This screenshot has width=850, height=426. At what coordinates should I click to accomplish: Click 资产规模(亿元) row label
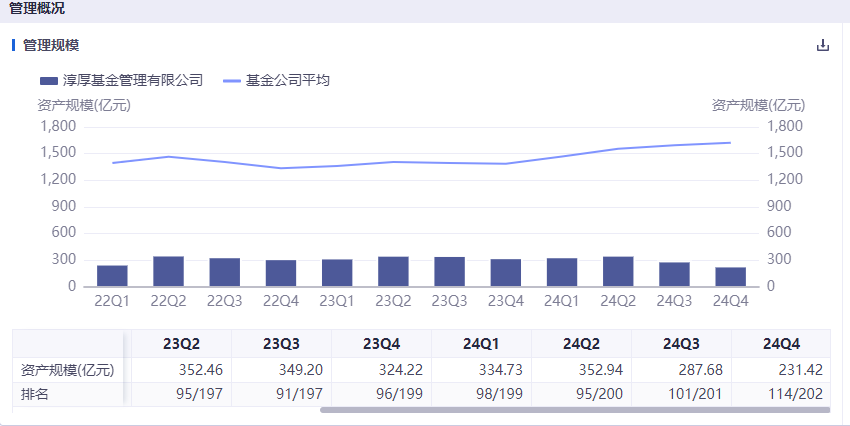[68, 370]
